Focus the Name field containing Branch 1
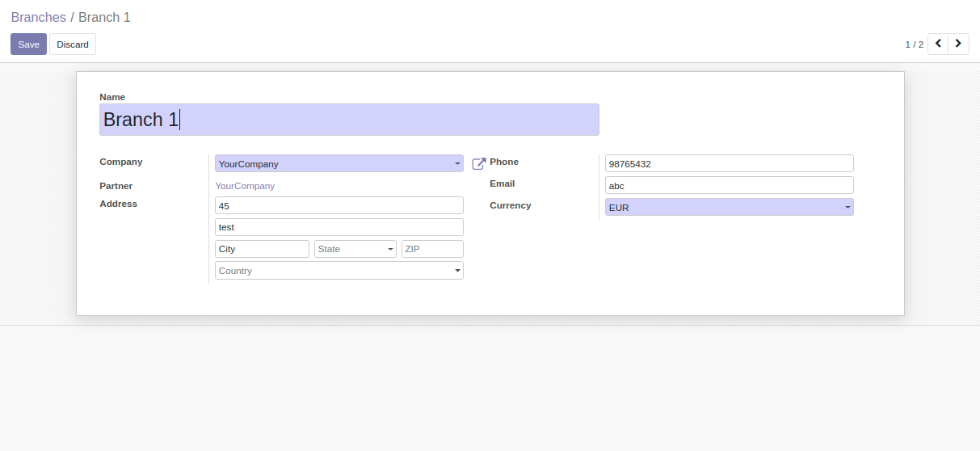The image size is (980, 451). (x=349, y=120)
